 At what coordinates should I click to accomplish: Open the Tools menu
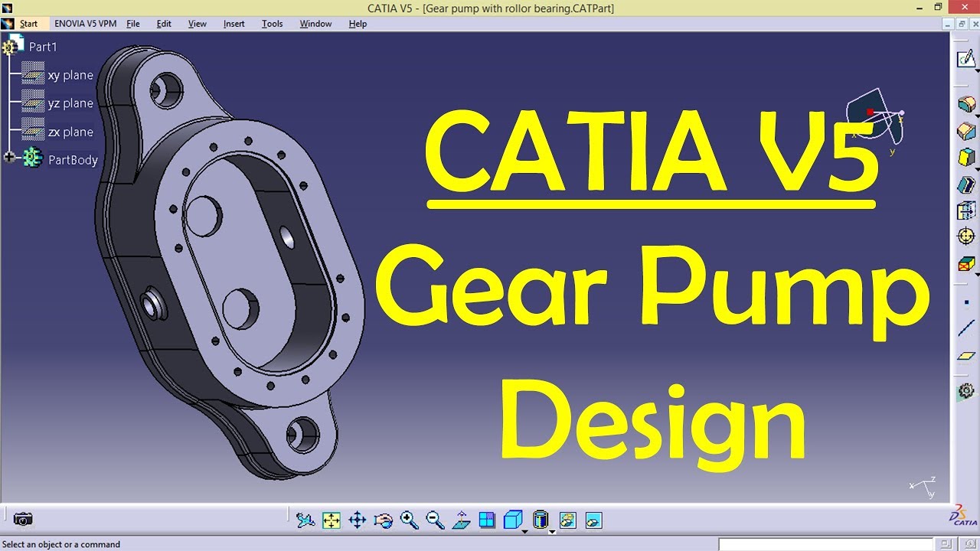click(272, 24)
